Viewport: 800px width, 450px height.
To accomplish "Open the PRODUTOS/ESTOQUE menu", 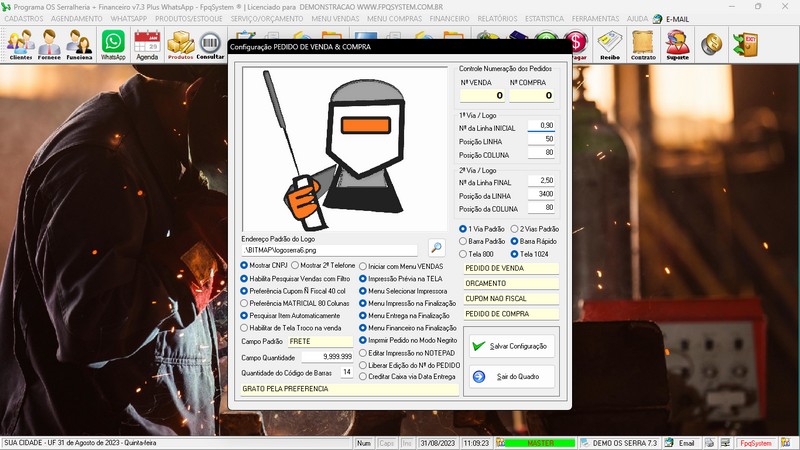I will coord(189,18).
